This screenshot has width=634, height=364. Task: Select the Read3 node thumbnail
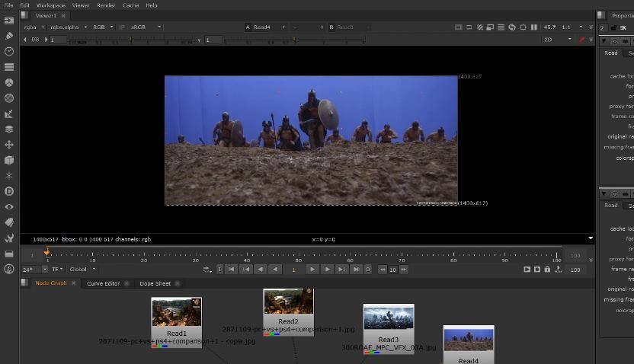tap(389, 317)
